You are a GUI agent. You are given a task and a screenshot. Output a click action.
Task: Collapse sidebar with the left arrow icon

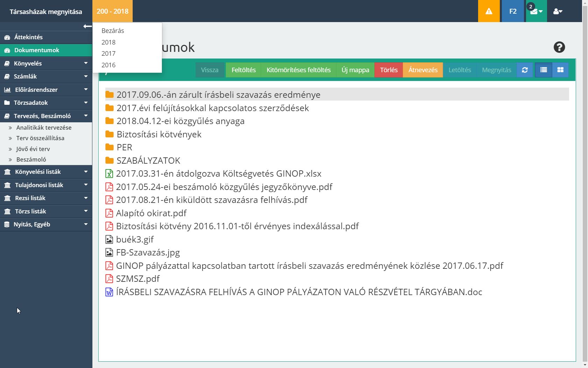87,26
